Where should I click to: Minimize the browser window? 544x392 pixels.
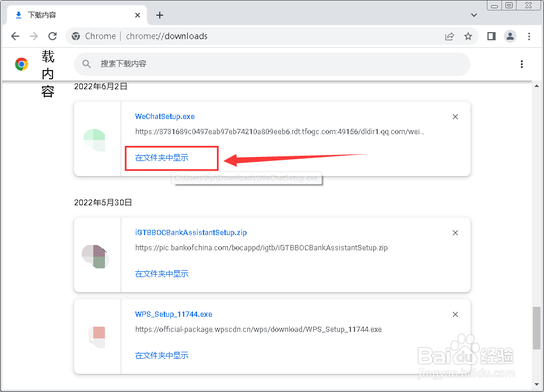click(x=494, y=5)
